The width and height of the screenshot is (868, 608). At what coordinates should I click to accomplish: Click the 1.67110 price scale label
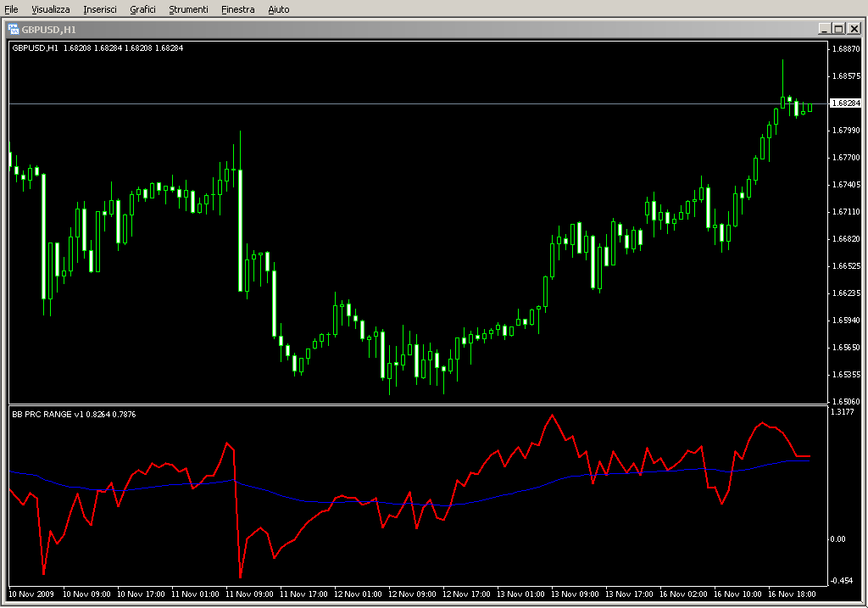[x=847, y=211]
